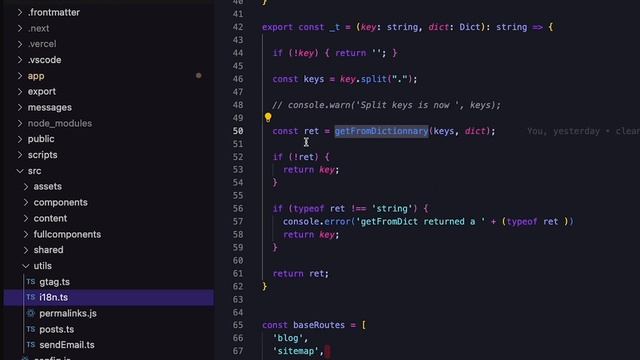This screenshot has width=640, height=360.
Task: Click the TS icon beside i18n.ts
Action: (x=31, y=297)
